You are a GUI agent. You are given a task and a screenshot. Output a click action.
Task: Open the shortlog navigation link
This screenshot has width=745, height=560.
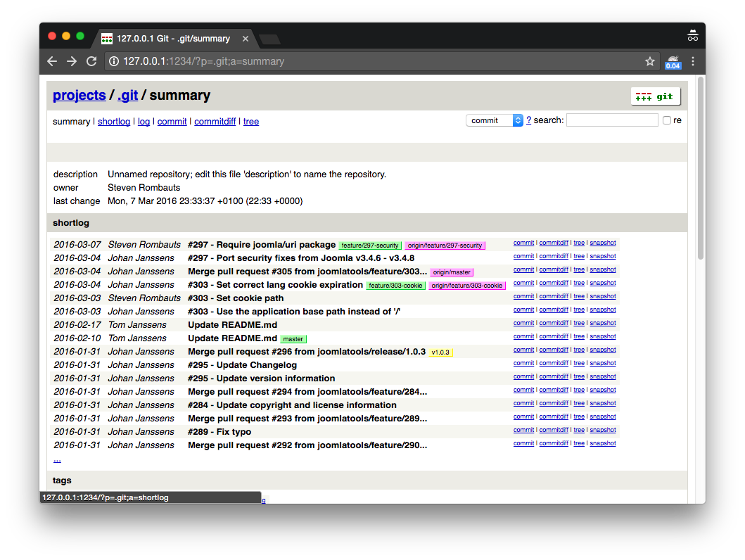pos(114,122)
